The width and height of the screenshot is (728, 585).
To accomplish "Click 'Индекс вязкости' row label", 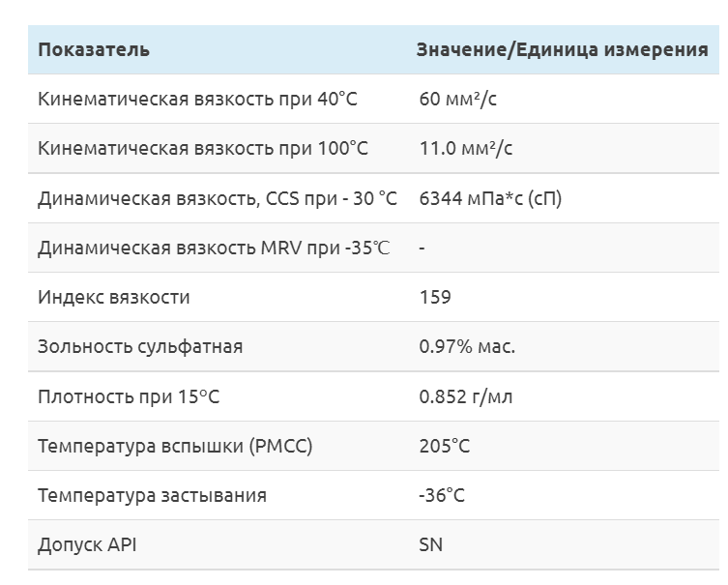I will [114, 298].
